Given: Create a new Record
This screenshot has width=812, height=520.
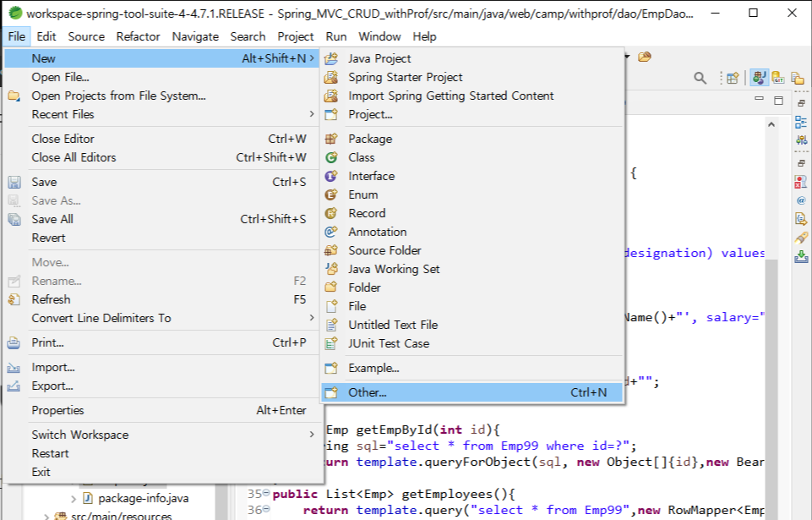Looking at the screenshot, I should [471, 213].
